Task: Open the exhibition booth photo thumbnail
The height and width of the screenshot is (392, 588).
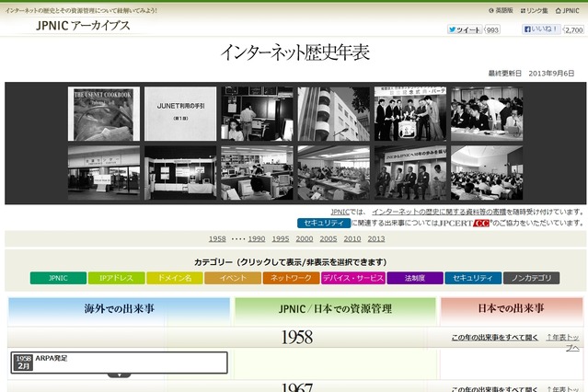Action: click(x=180, y=173)
